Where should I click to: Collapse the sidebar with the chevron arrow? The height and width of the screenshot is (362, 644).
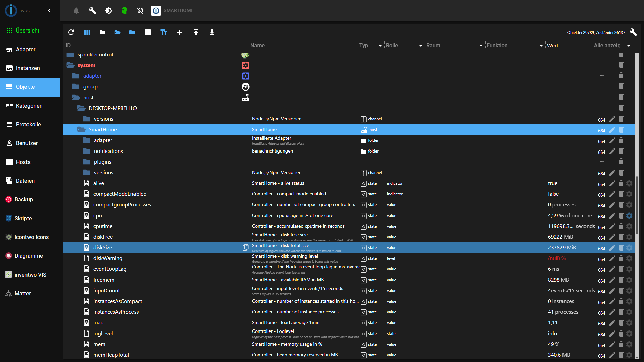49,11
